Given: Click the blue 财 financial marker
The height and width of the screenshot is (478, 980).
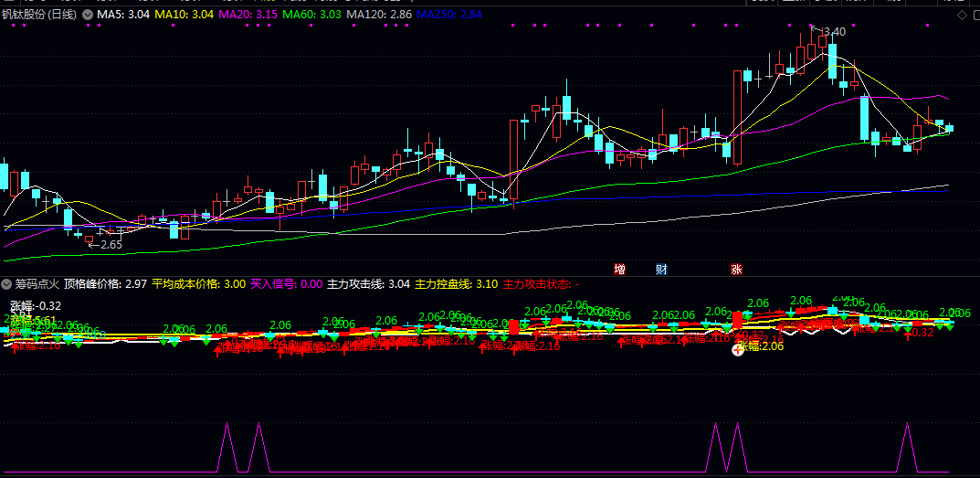Looking at the screenshot, I should tap(661, 269).
